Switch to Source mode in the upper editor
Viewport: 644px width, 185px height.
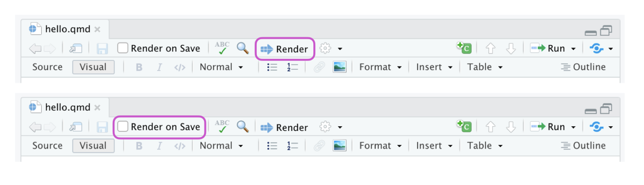coord(47,67)
